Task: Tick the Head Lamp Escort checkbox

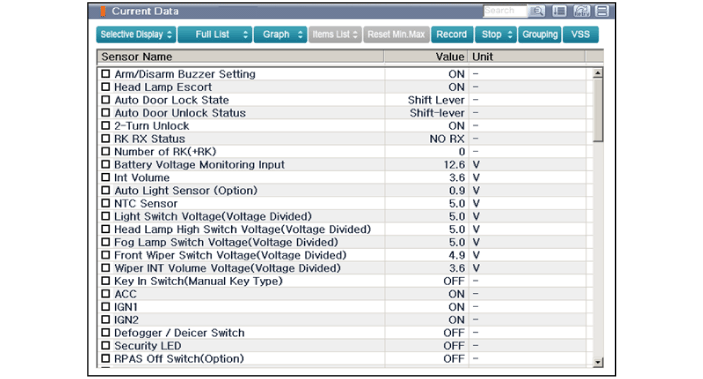Action: [105, 87]
